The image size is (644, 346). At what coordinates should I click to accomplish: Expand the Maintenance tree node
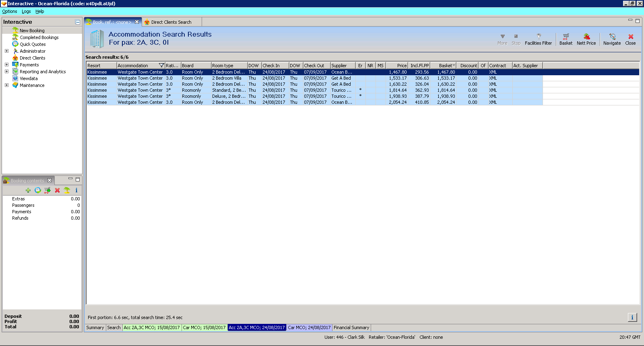click(x=6, y=85)
